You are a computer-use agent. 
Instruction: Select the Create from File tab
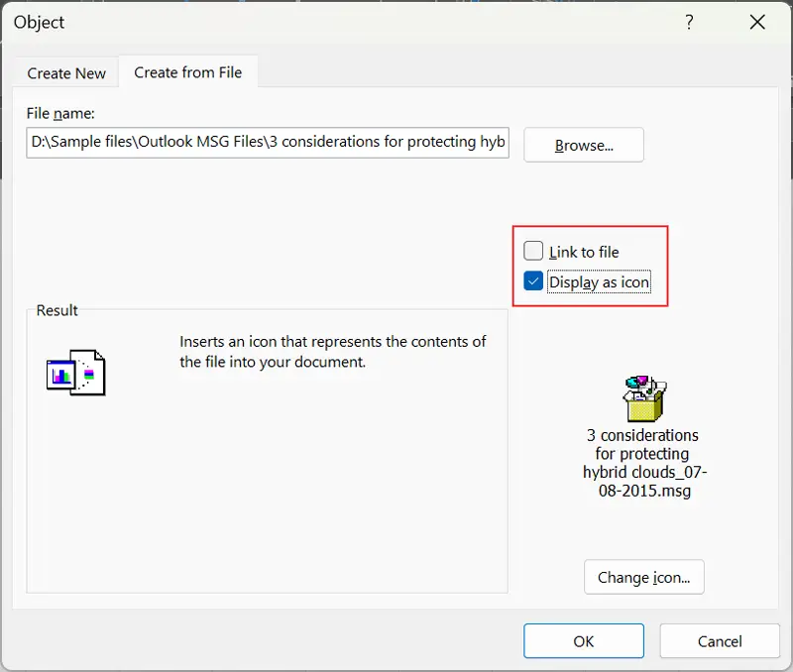click(x=188, y=72)
